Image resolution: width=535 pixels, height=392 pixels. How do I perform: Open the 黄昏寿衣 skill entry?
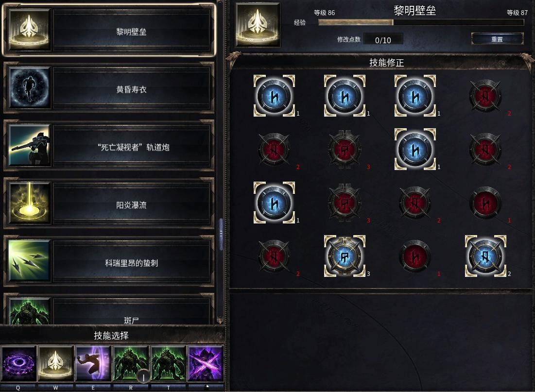click(x=109, y=88)
